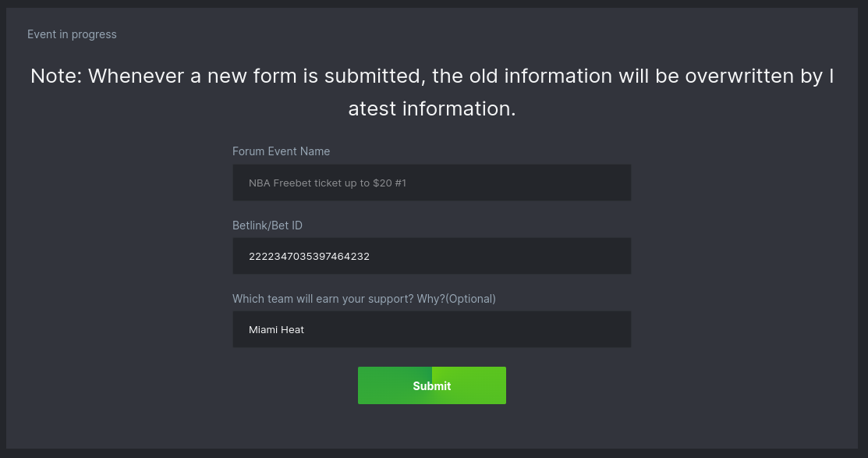Click the green Submit button
The image size is (868, 458).
coord(431,385)
